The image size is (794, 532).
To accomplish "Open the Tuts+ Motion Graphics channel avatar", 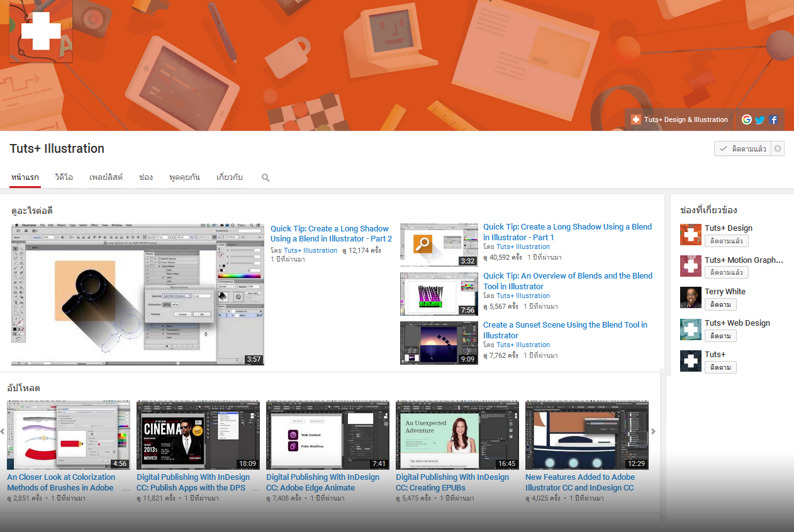I will click(690, 266).
